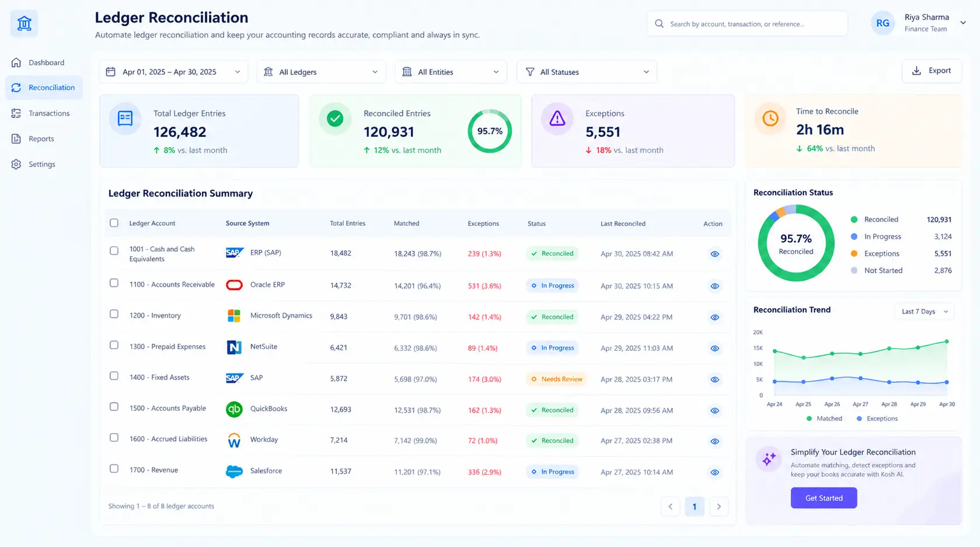Viewport: 980px width, 547px height.
Task: Click the Microsoft Dynamics logo icon
Action: click(x=234, y=316)
